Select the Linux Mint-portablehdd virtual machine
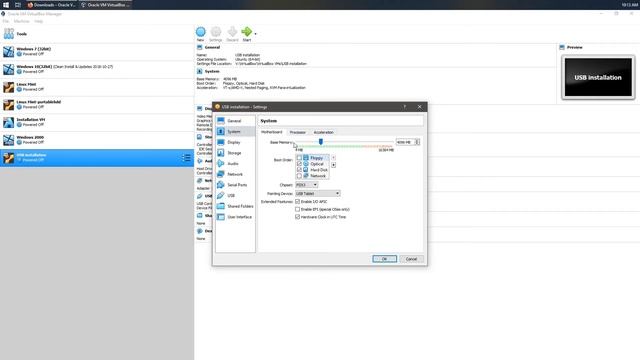The image size is (640, 360). 97,104
